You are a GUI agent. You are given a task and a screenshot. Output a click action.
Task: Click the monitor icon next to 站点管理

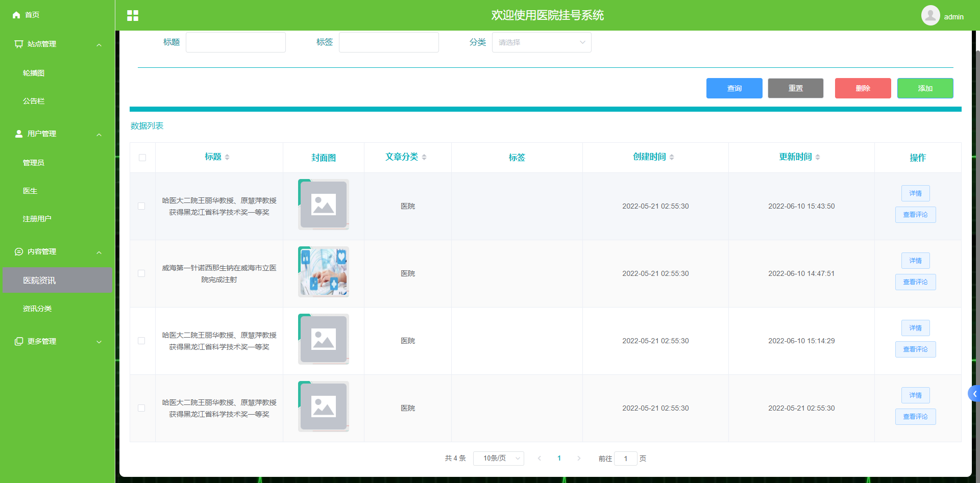tap(18, 44)
